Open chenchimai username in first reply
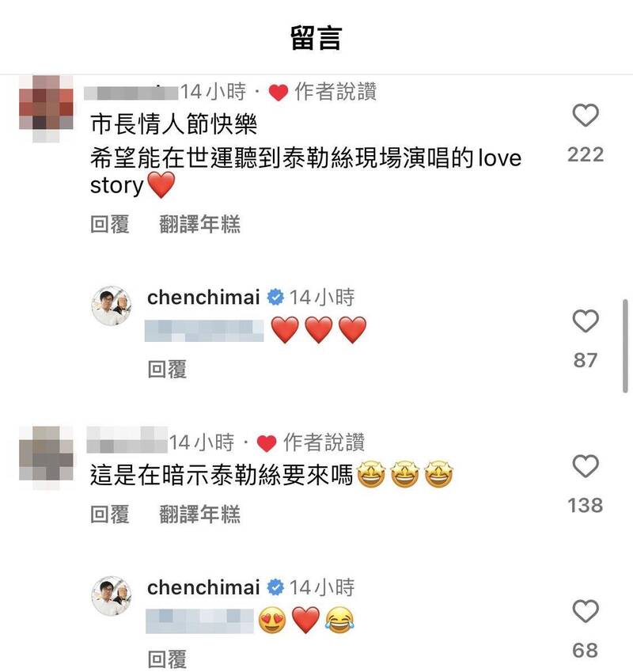Screen dimensions: 633x672 click(203, 297)
